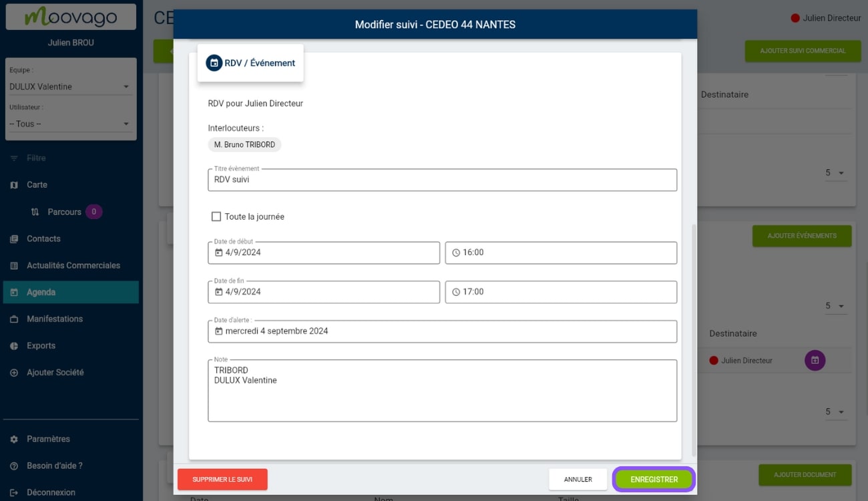The width and height of the screenshot is (868, 501).
Task: Open Manifestations menu item
Action: 71,319
